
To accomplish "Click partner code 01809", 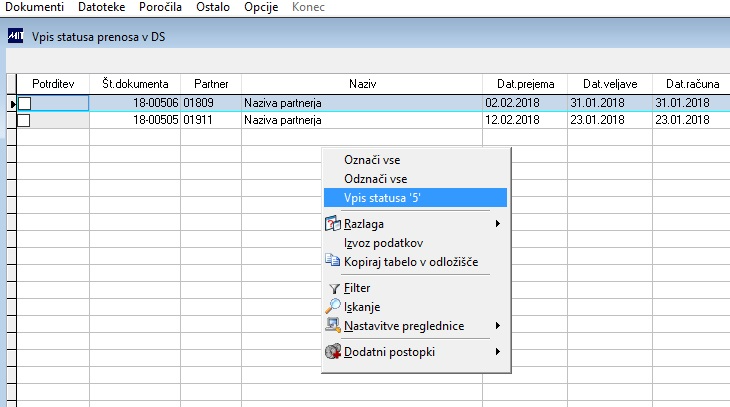I will tap(198, 103).
